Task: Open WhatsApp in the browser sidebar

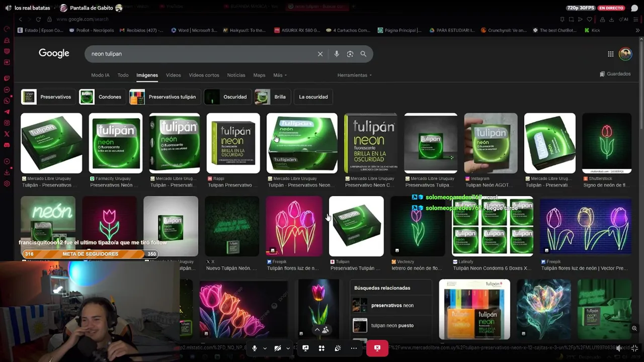Action: [7, 101]
